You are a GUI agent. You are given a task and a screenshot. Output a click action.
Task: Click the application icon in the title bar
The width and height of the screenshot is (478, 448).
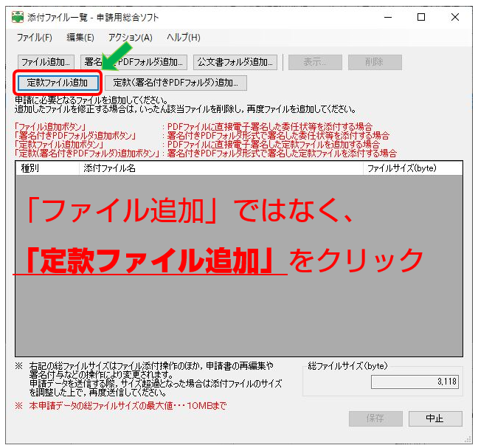tap(18, 17)
